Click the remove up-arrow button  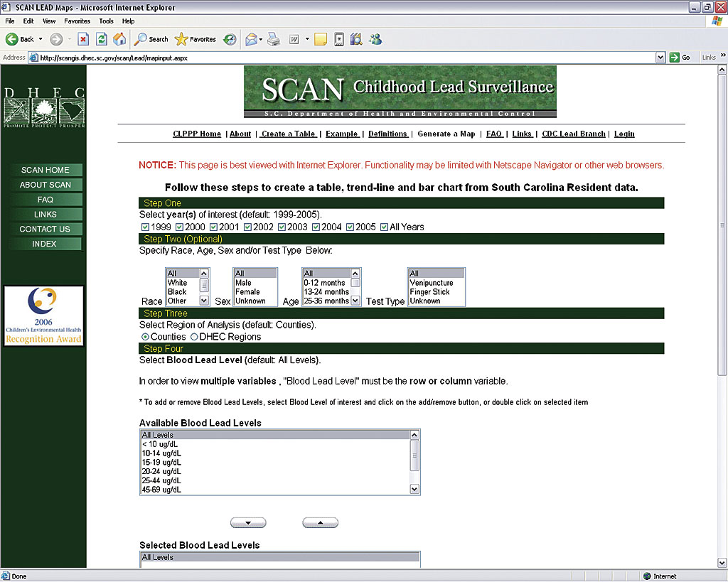point(321,523)
